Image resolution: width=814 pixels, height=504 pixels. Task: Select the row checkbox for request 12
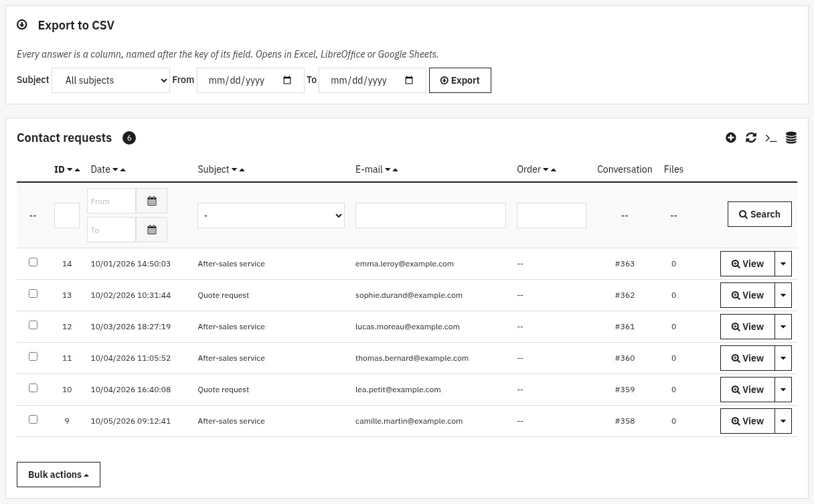point(33,325)
